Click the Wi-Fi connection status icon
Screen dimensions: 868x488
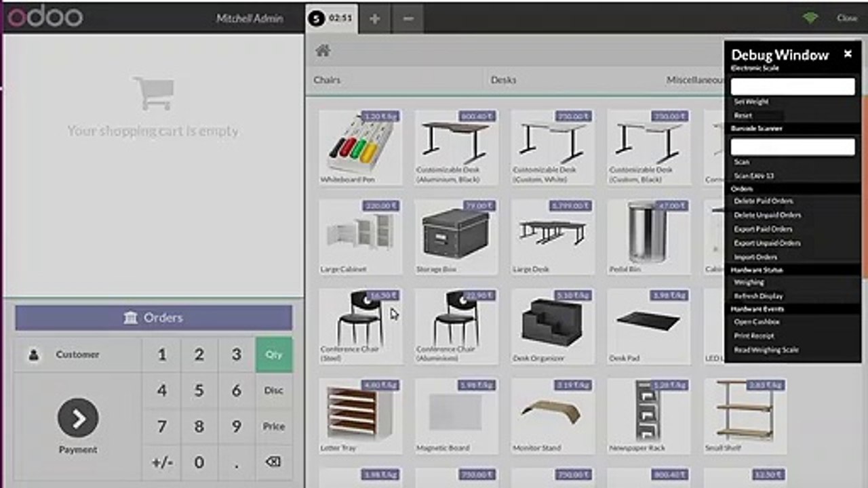[x=810, y=18]
